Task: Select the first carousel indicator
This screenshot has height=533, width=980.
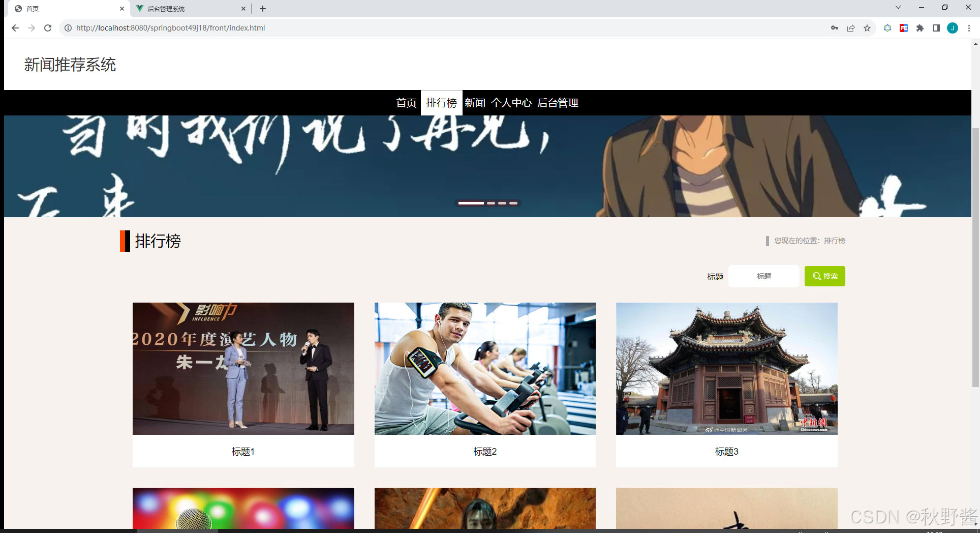Action: coord(471,203)
